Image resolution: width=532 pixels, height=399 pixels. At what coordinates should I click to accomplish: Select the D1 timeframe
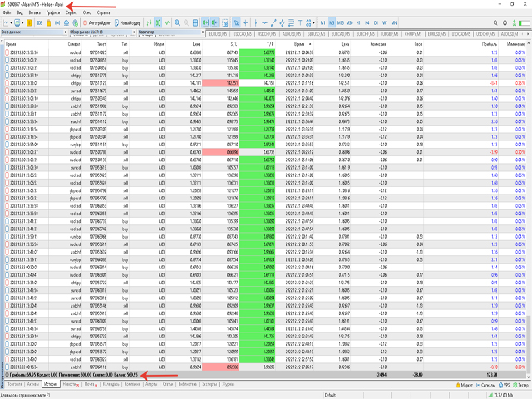pos(376,22)
